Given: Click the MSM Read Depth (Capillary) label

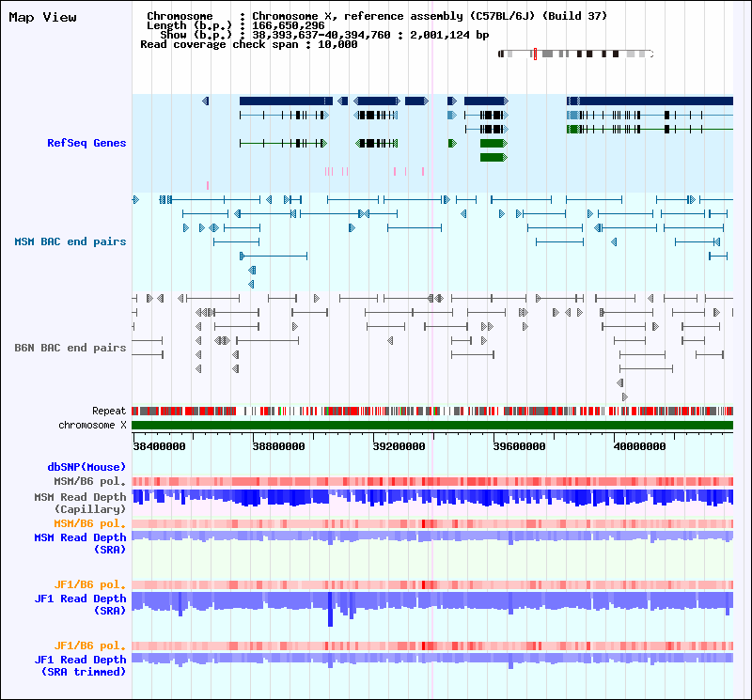Looking at the screenshot, I should [x=80, y=503].
